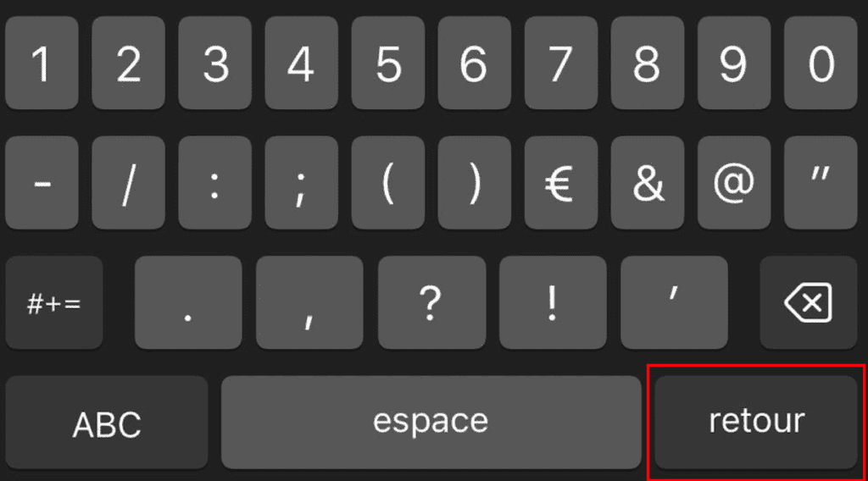Tap the number 5 key
Image resolution: width=868 pixels, height=481 pixels.
[388, 63]
